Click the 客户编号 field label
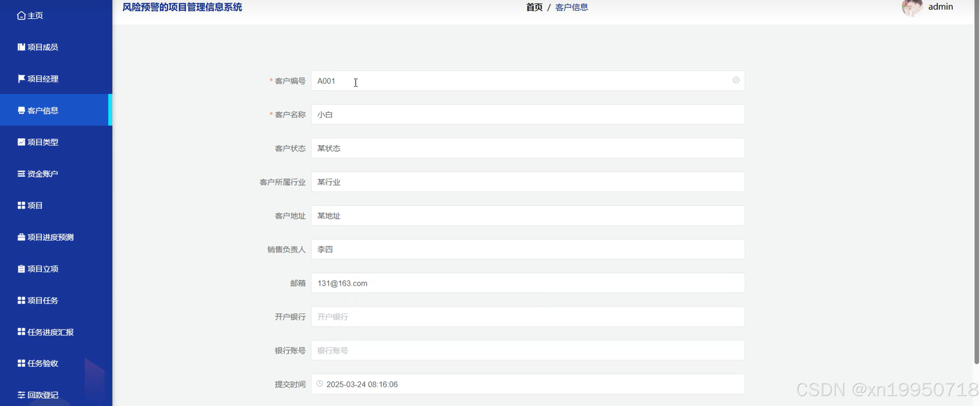The height and width of the screenshot is (406, 980). pos(290,81)
